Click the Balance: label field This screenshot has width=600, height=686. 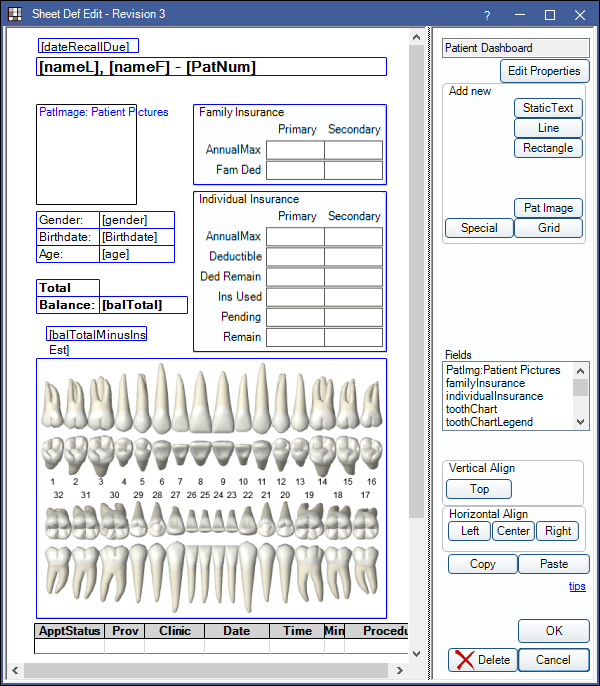coord(68,305)
